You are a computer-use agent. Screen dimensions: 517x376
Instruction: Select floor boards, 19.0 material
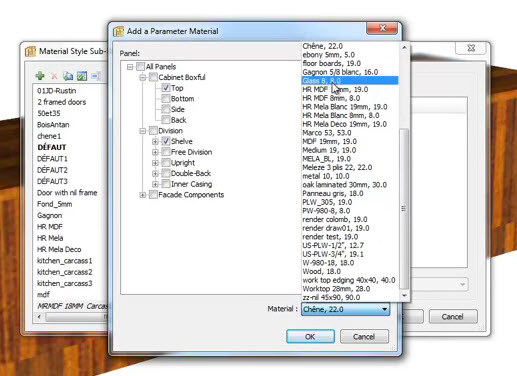click(x=350, y=63)
